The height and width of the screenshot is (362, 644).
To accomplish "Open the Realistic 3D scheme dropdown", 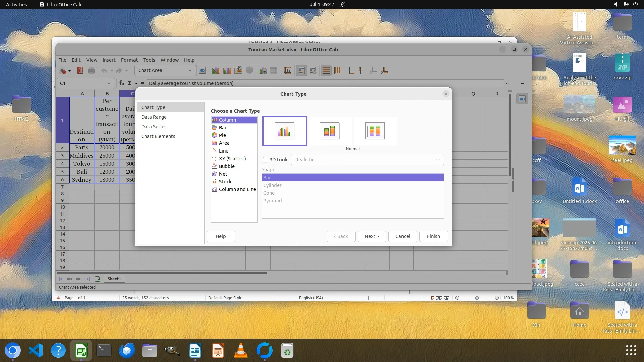I will [367, 160].
